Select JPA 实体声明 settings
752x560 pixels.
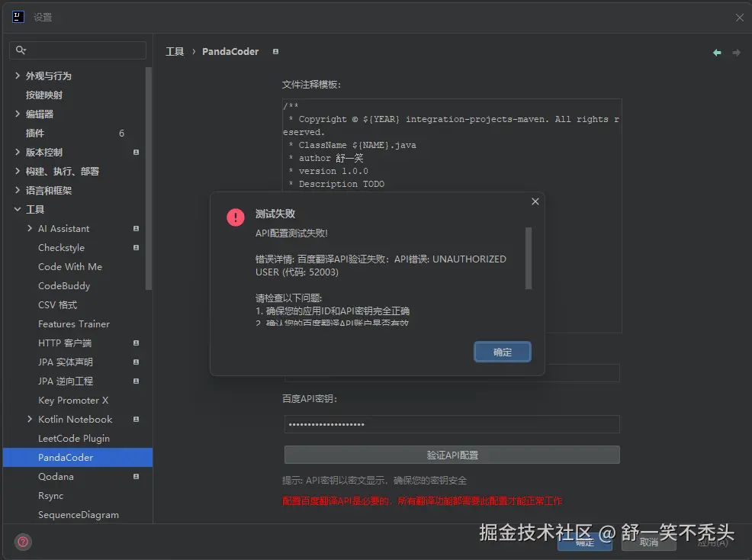(x=66, y=362)
